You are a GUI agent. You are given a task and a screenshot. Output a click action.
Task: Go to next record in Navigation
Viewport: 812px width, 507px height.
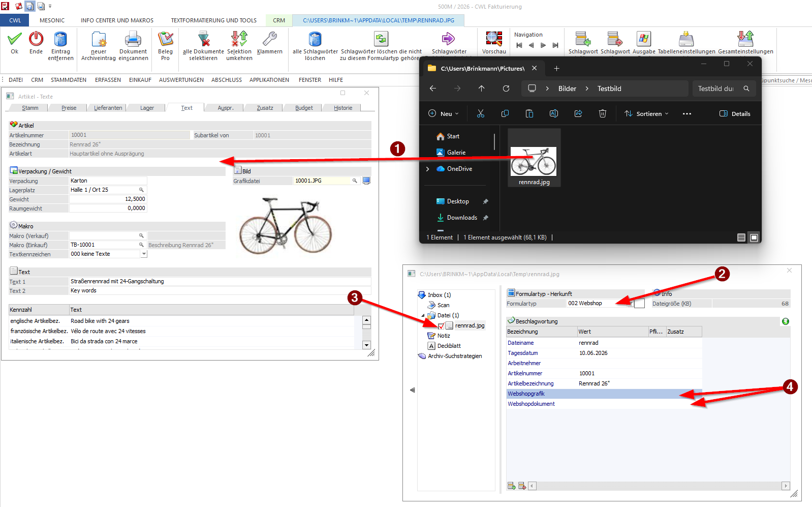pos(543,45)
